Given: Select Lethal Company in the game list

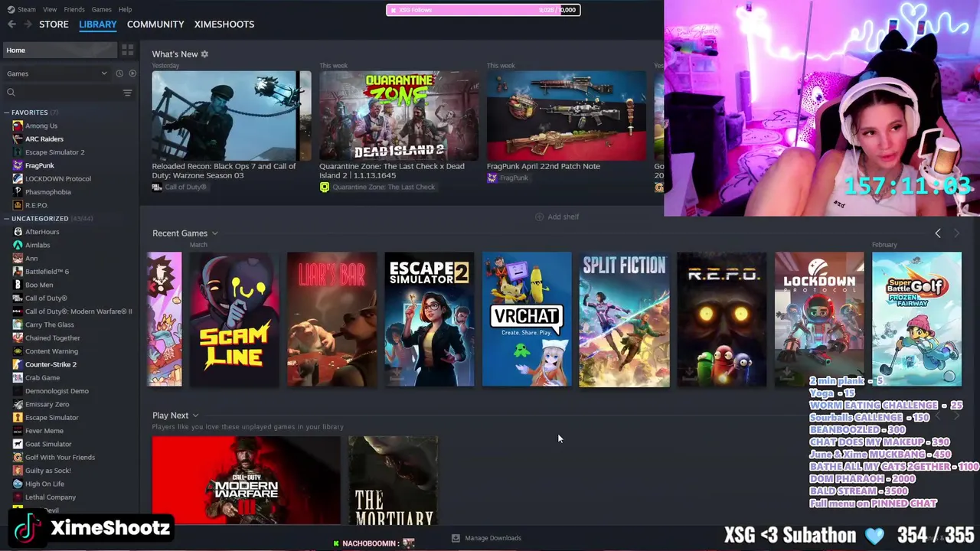Looking at the screenshot, I should click(51, 497).
